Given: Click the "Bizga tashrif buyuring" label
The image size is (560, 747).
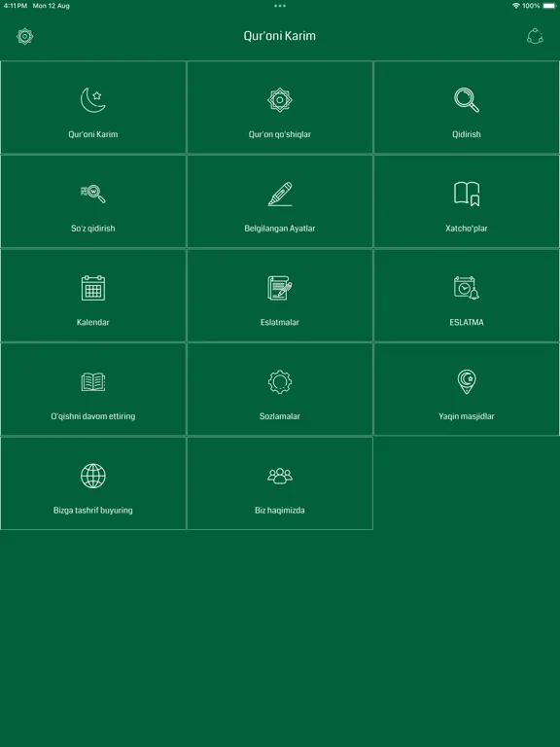Looking at the screenshot, I should [93, 511].
